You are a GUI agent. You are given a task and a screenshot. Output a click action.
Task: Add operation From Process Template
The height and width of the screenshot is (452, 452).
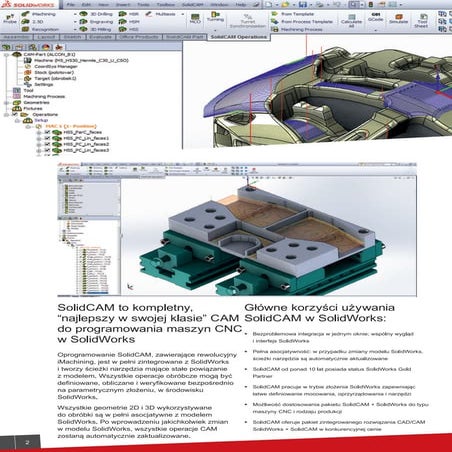302,22
